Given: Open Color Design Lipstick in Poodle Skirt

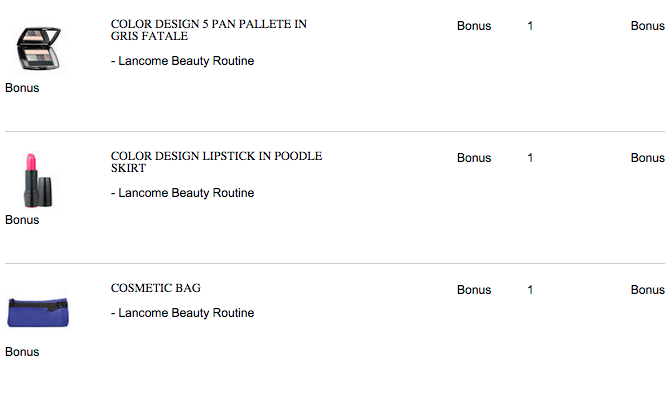Looking at the screenshot, I should click(216, 162).
